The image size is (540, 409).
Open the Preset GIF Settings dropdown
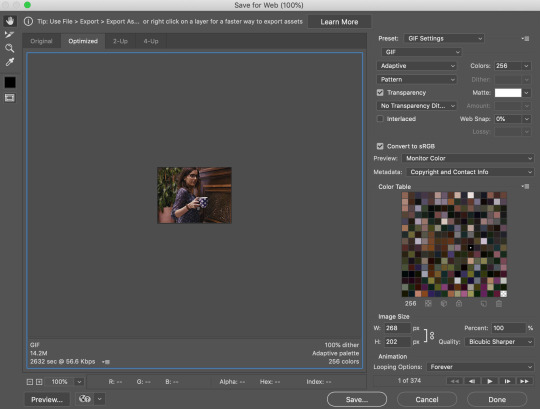(444, 39)
